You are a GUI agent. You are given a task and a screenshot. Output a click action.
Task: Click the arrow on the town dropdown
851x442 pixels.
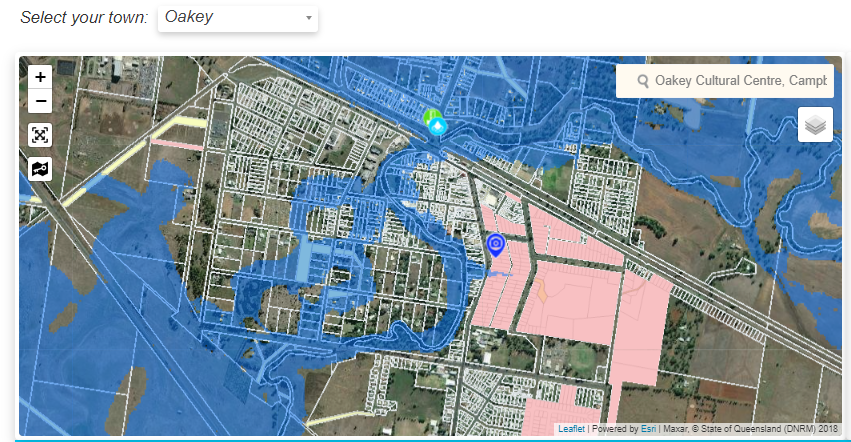click(x=308, y=18)
